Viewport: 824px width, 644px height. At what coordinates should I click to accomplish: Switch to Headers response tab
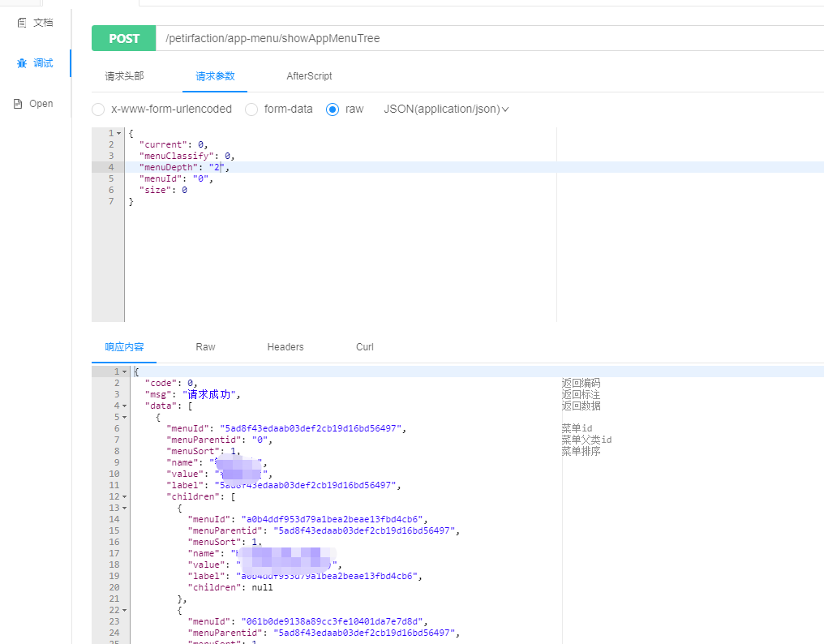285,347
